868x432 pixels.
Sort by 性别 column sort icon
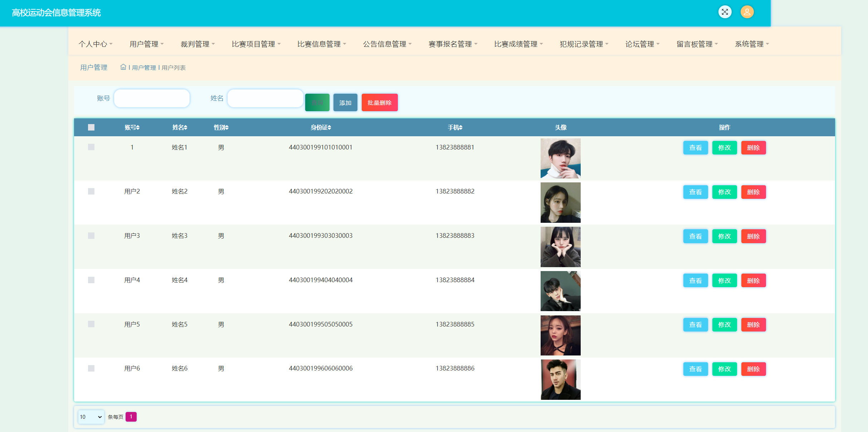[227, 128]
